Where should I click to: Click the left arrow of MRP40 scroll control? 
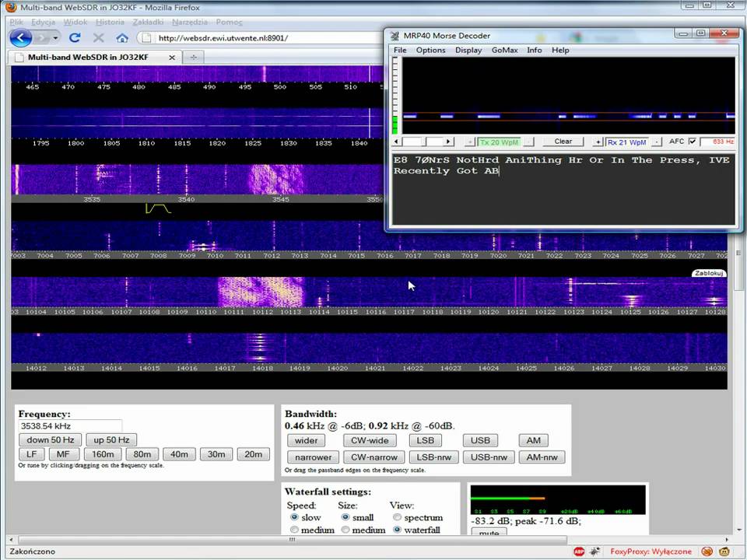pos(396,142)
